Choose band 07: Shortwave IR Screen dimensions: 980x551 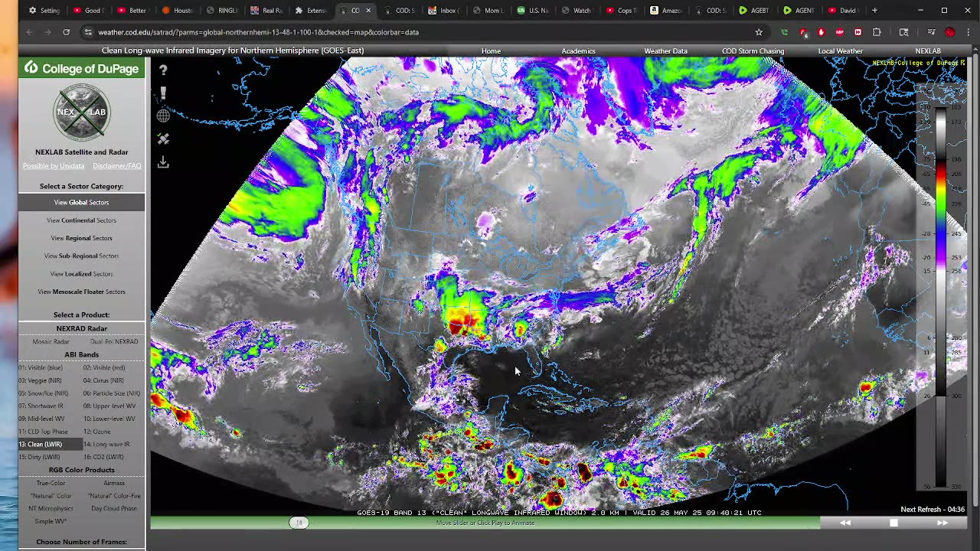pyautogui.click(x=41, y=406)
